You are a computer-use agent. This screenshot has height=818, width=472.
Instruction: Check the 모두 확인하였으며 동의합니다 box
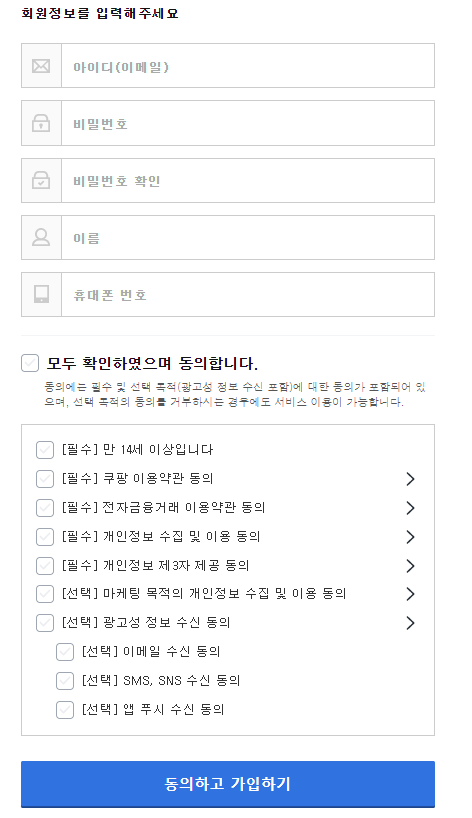point(30,363)
